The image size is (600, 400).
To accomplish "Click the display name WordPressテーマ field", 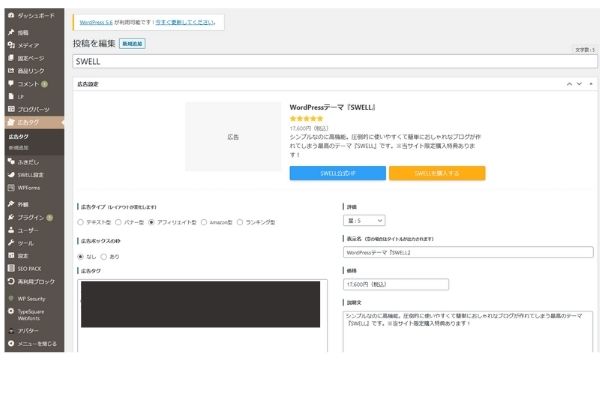I will [468, 252].
